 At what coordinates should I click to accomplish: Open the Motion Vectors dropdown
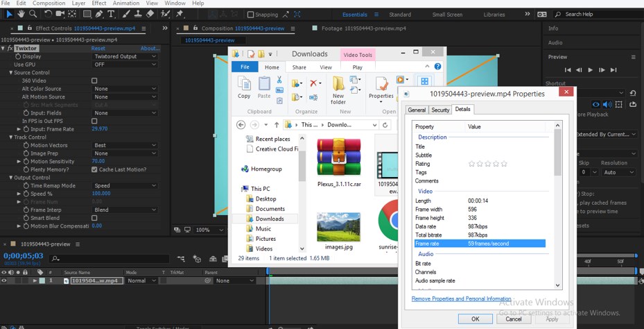pos(125,145)
